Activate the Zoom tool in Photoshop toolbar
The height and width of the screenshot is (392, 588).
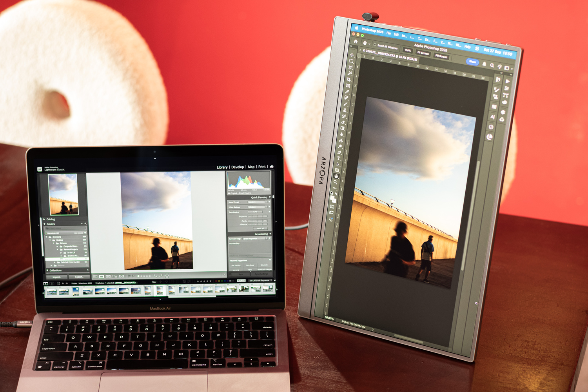pyautogui.click(x=336, y=182)
